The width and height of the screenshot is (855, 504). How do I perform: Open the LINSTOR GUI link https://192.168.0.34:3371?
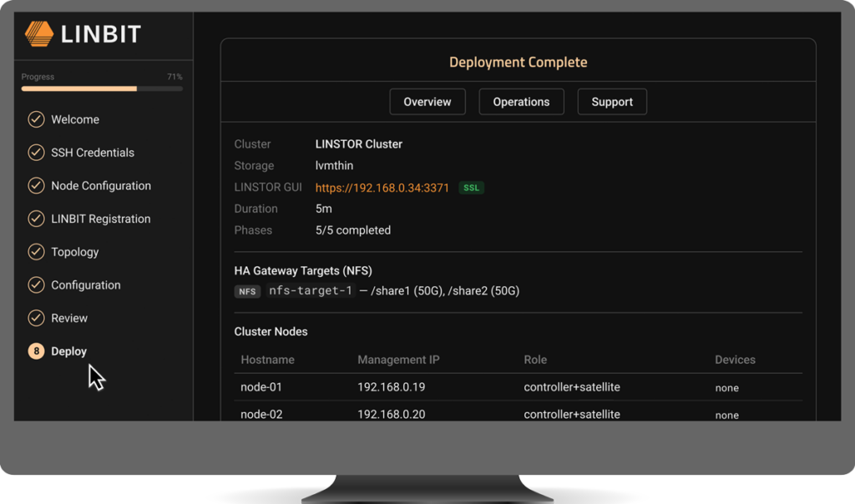click(382, 188)
